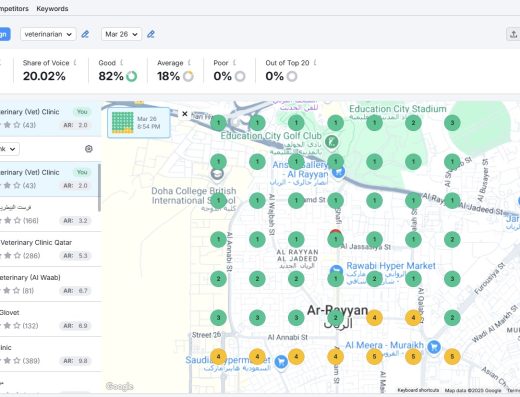
Task: Switch to the Competitors tab
Action: 14,9
